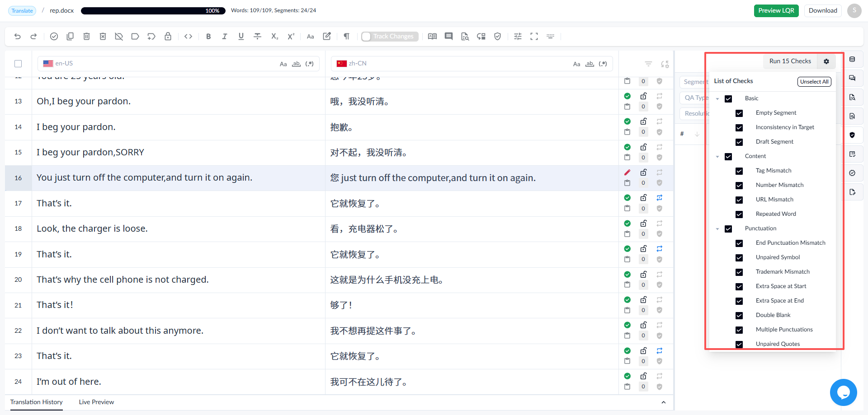Click the Preview LQR button
The width and height of the screenshot is (868, 415).
[x=776, y=11]
